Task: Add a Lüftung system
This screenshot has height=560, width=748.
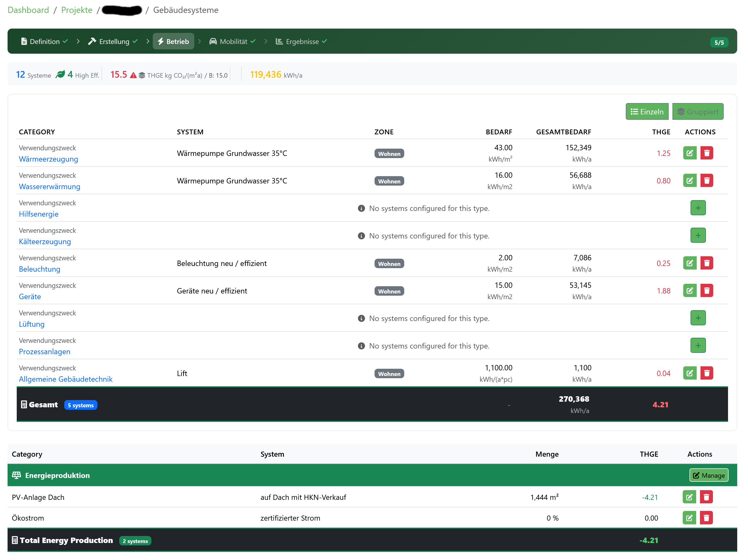Action: click(x=698, y=318)
